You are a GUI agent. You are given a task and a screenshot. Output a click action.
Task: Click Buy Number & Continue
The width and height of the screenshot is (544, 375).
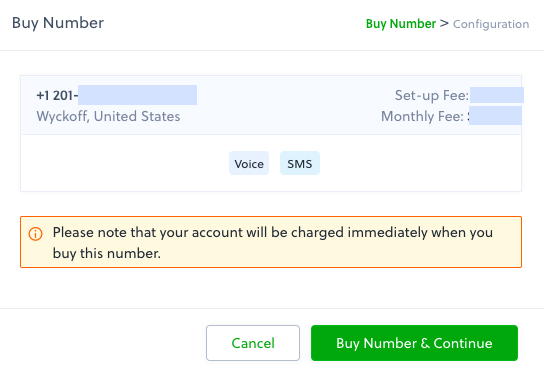[x=414, y=343]
